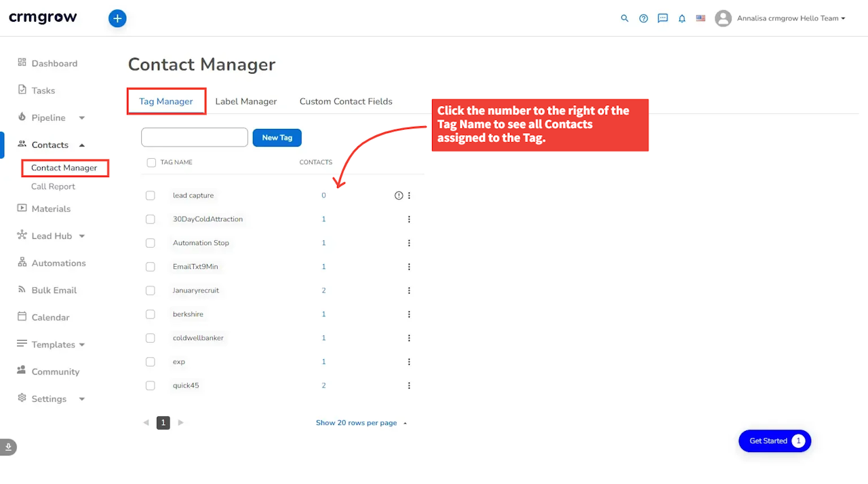Click contact count for quick45 tag

(x=323, y=386)
